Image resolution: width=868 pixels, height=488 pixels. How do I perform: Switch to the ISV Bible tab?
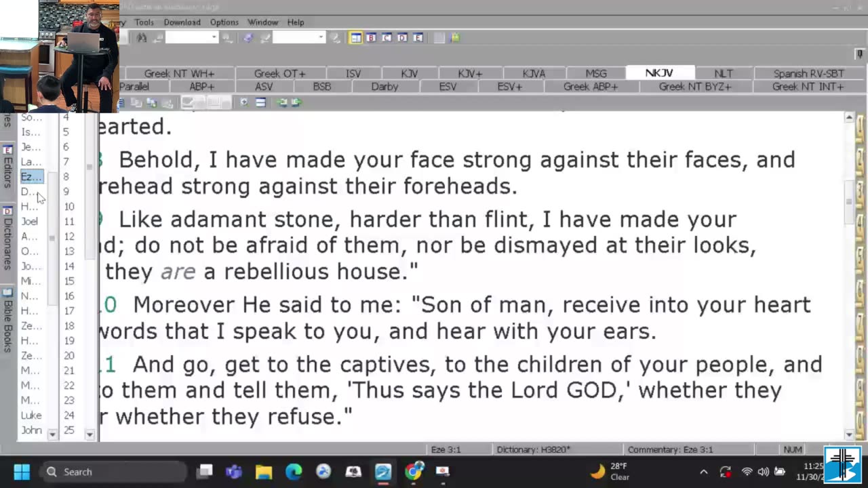click(x=353, y=73)
